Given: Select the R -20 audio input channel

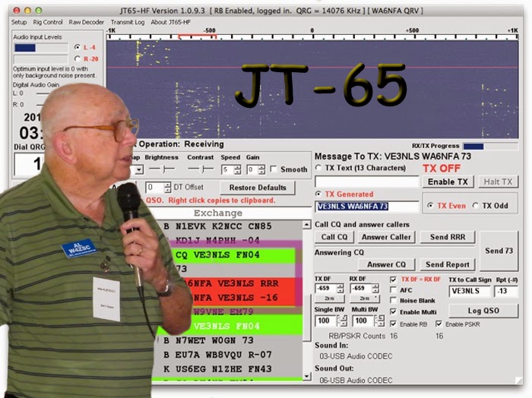Looking at the screenshot, I should [x=78, y=59].
